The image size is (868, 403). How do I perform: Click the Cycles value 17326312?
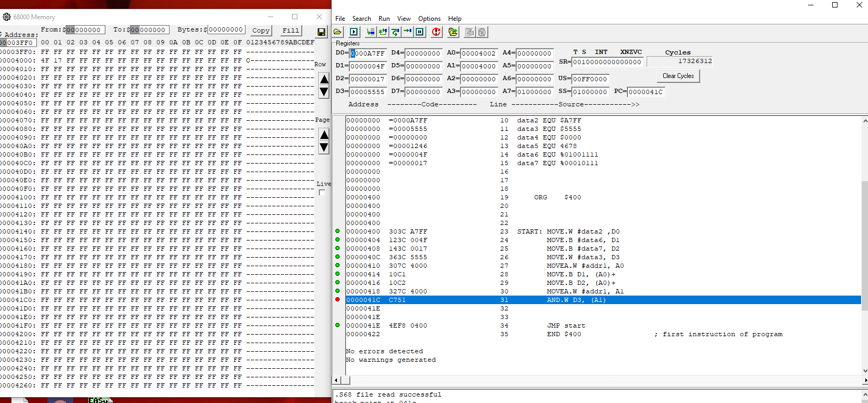(695, 61)
